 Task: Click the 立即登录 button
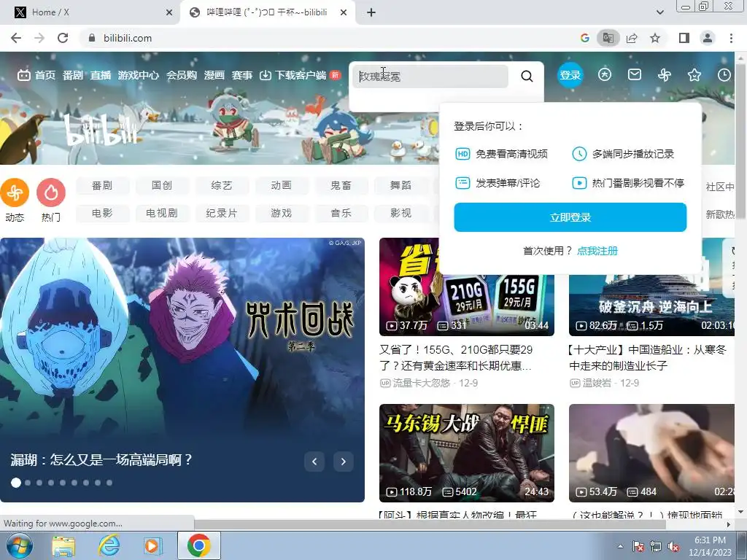[x=570, y=217]
